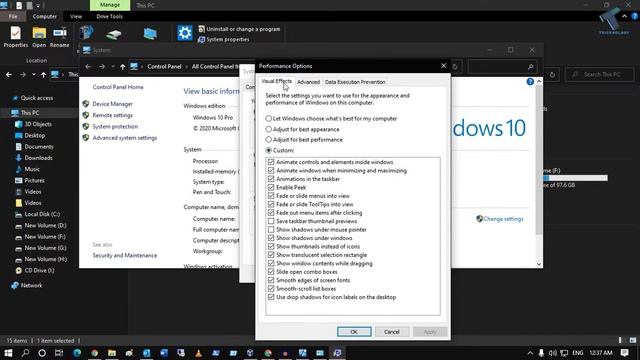Check Show shadows under mouse pointer

[x=271, y=229]
